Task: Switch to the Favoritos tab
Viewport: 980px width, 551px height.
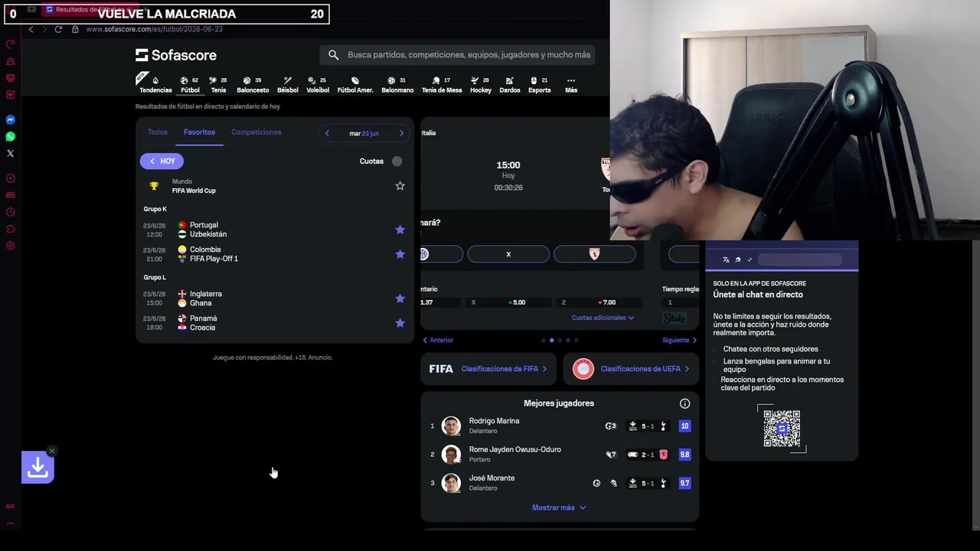Action: [199, 132]
